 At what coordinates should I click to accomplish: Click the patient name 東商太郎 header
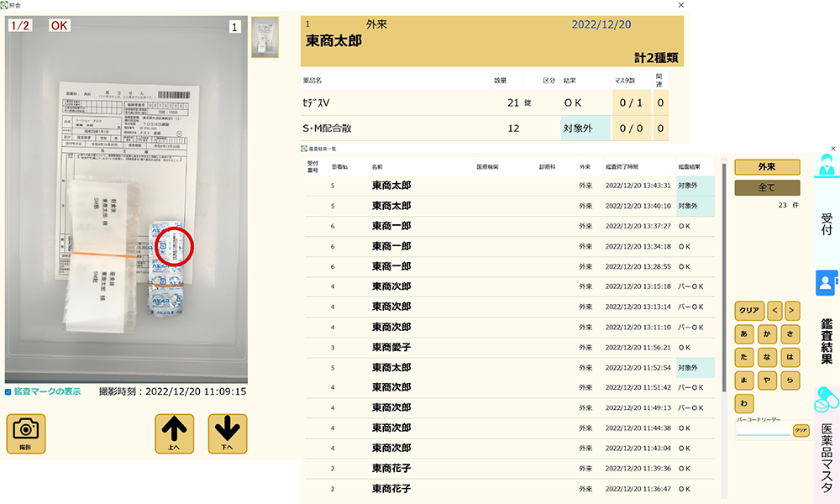coord(333,41)
